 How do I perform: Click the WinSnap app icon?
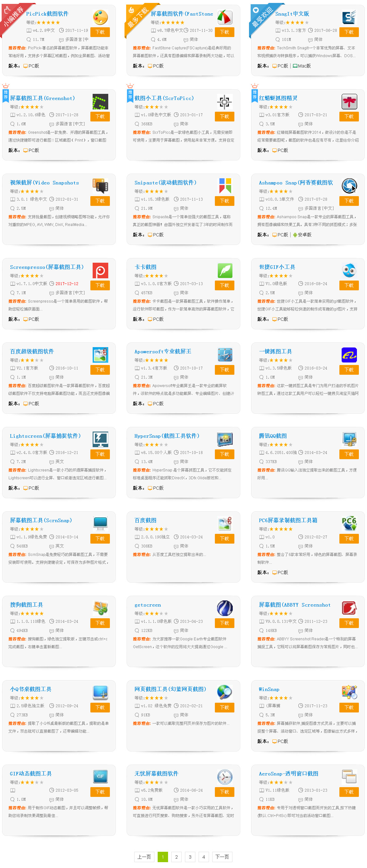349,693
